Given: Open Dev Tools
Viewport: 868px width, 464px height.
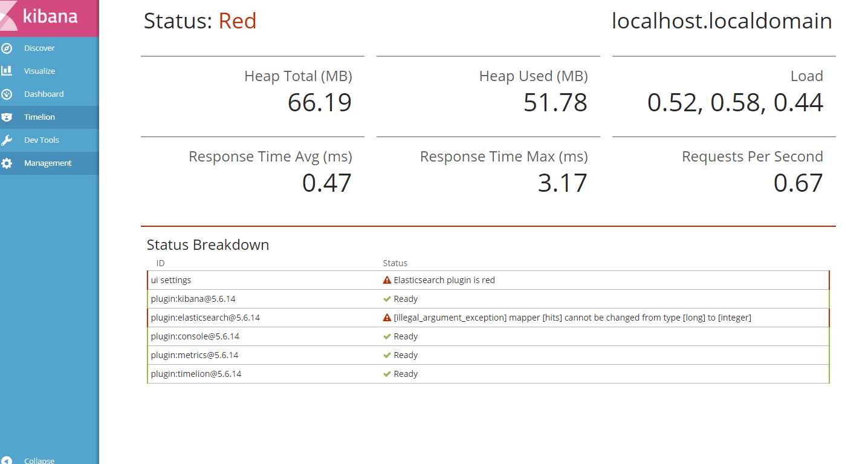Looking at the screenshot, I should (49, 140).
